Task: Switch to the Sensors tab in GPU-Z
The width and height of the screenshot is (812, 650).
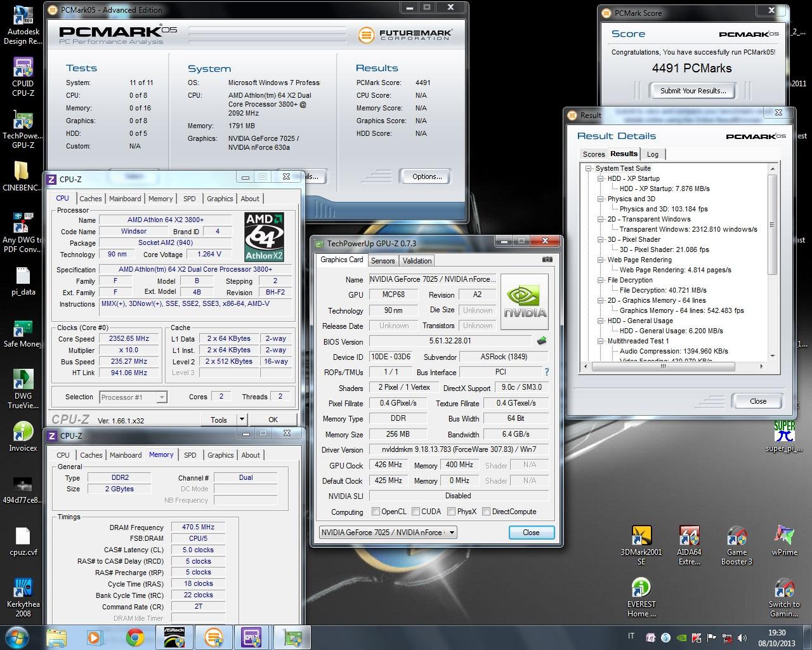Action: pyautogui.click(x=383, y=260)
